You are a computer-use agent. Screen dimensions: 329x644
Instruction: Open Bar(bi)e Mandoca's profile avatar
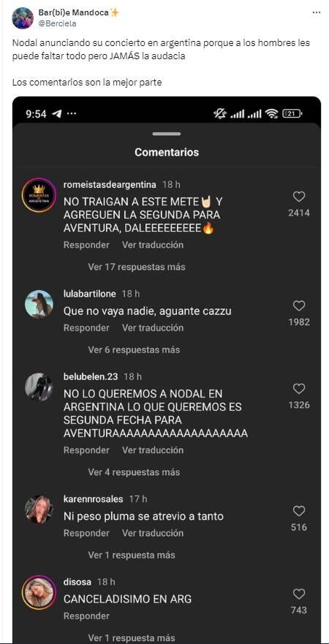[x=23, y=18]
